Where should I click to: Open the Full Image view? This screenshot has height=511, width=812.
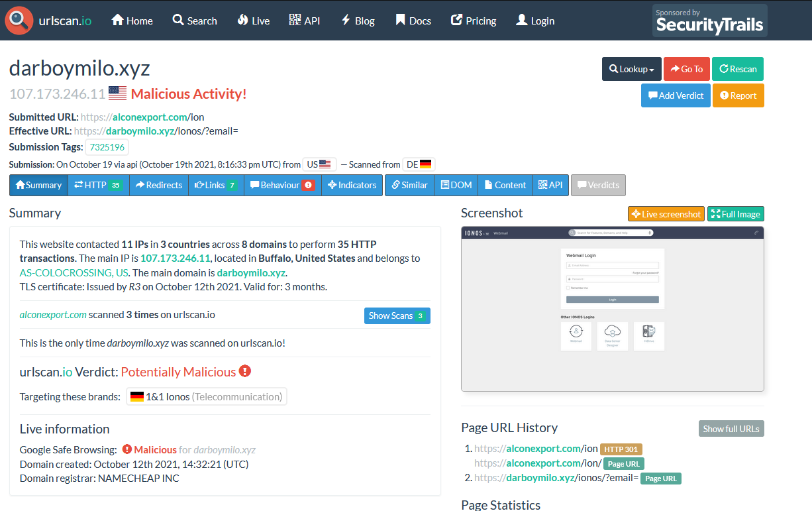[x=736, y=214]
